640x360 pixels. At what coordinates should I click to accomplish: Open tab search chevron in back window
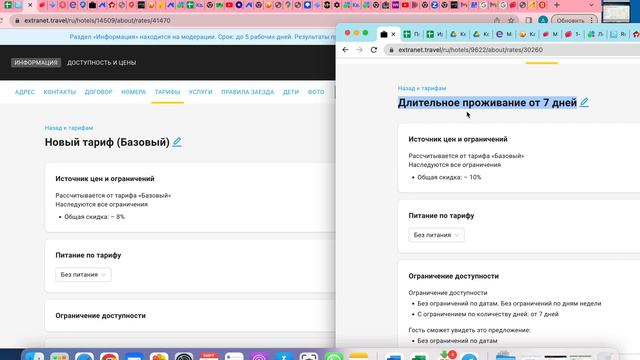pyautogui.click(x=591, y=5)
